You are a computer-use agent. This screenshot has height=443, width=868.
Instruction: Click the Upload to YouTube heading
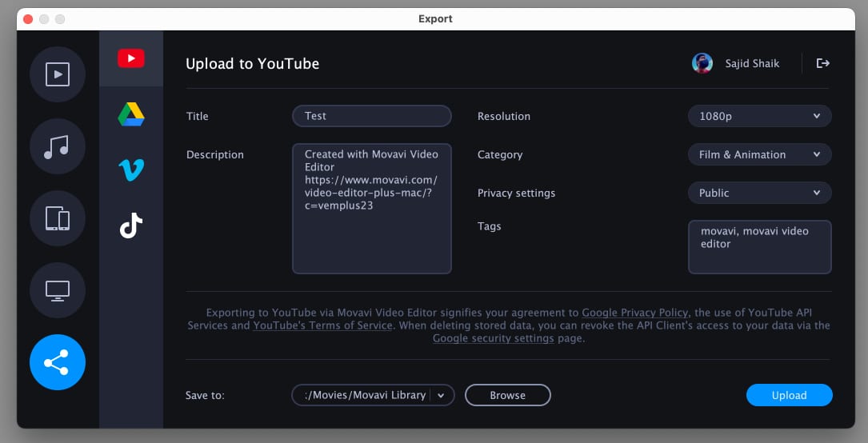tap(253, 64)
